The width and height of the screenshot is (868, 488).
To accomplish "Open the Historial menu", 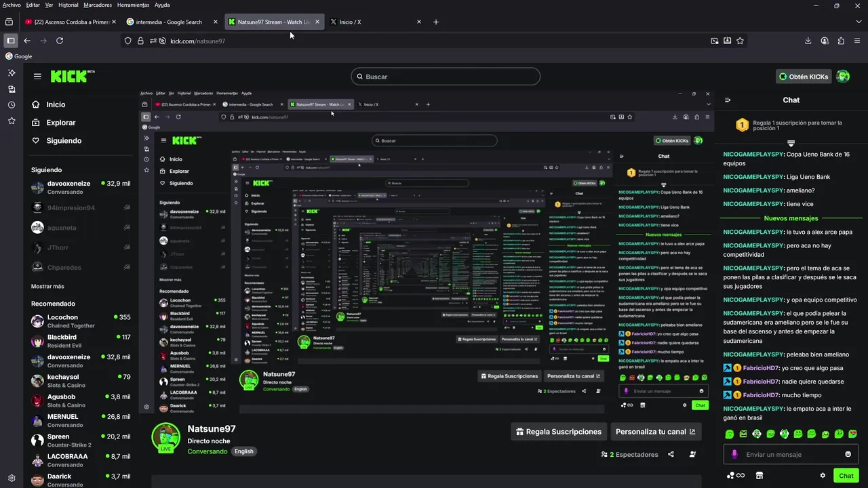I will coord(68,5).
